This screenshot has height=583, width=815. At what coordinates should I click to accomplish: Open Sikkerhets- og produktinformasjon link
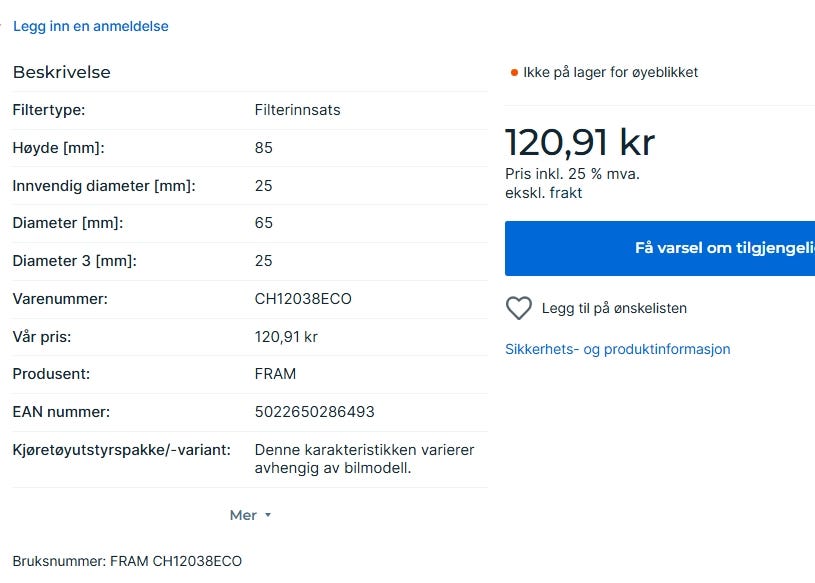(x=617, y=349)
